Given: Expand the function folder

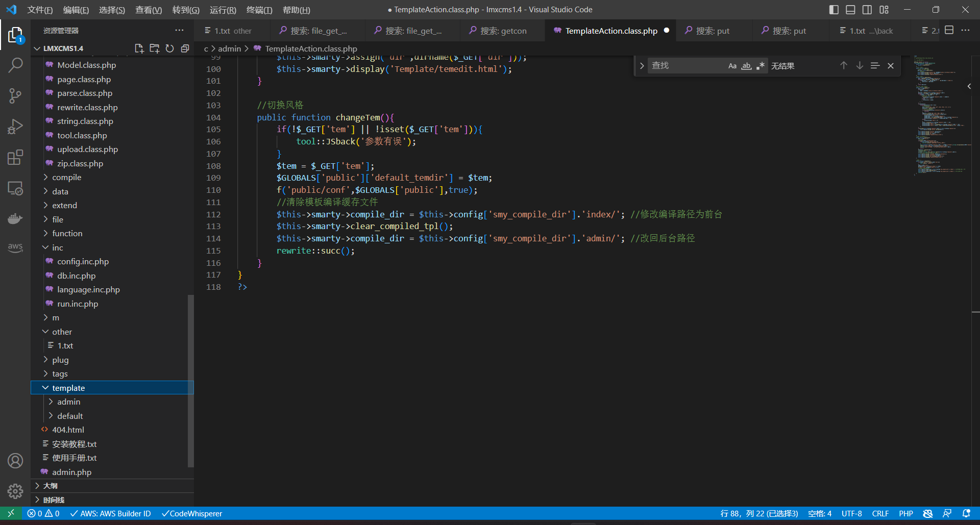Looking at the screenshot, I should tap(112, 233).
